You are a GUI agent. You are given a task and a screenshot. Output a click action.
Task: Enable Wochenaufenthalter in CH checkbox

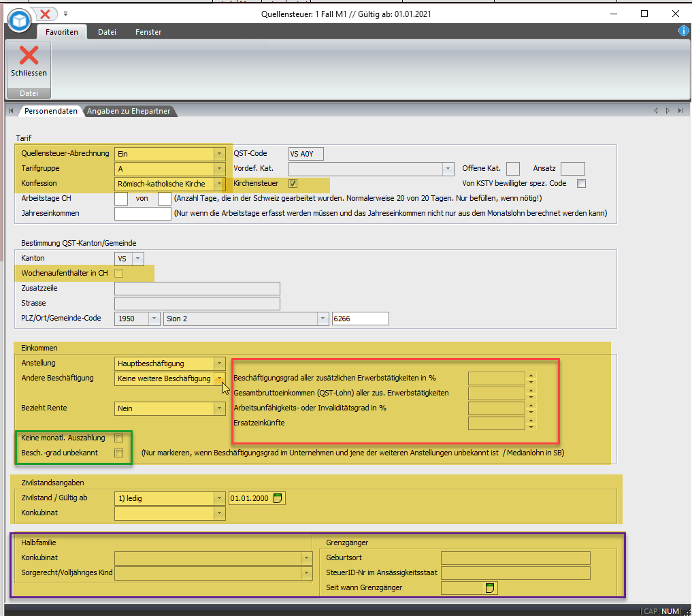point(119,274)
